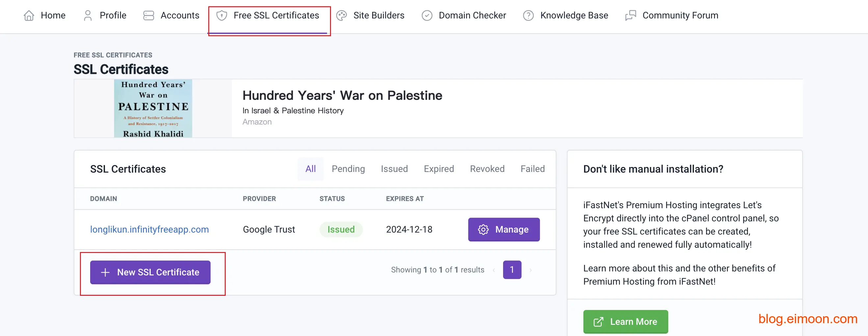
Task: View Failed certificates tab
Action: tap(532, 169)
